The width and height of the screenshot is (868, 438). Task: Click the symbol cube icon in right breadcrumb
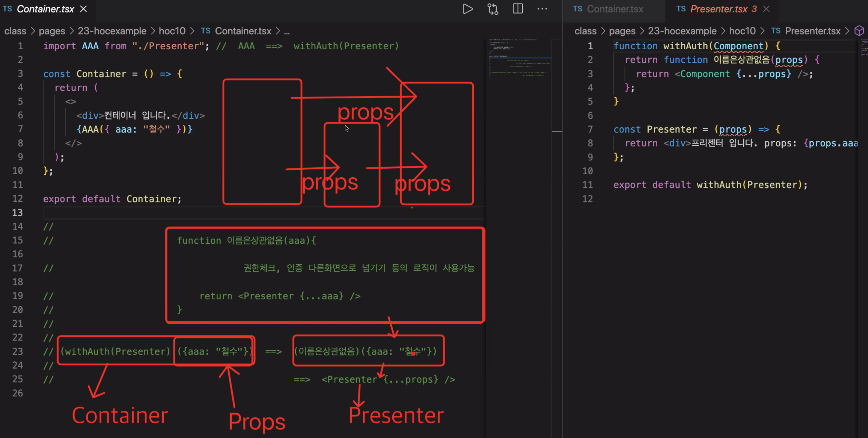[859, 31]
